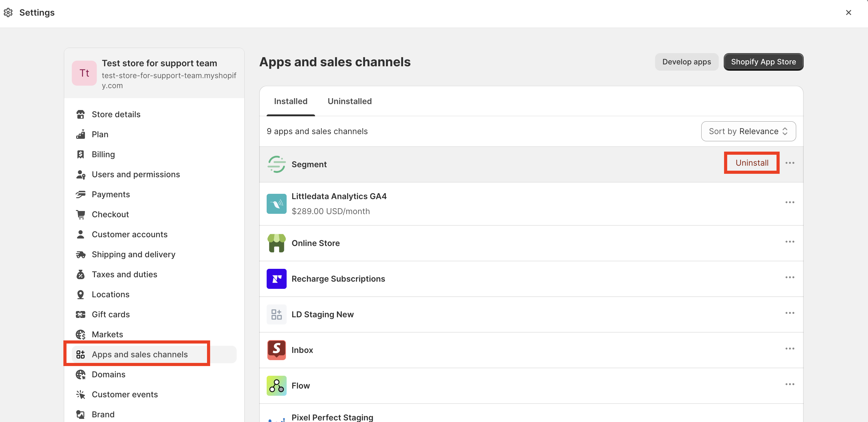Click the Apps and sales channels grid icon
The height and width of the screenshot is (422, 868).
81,354
